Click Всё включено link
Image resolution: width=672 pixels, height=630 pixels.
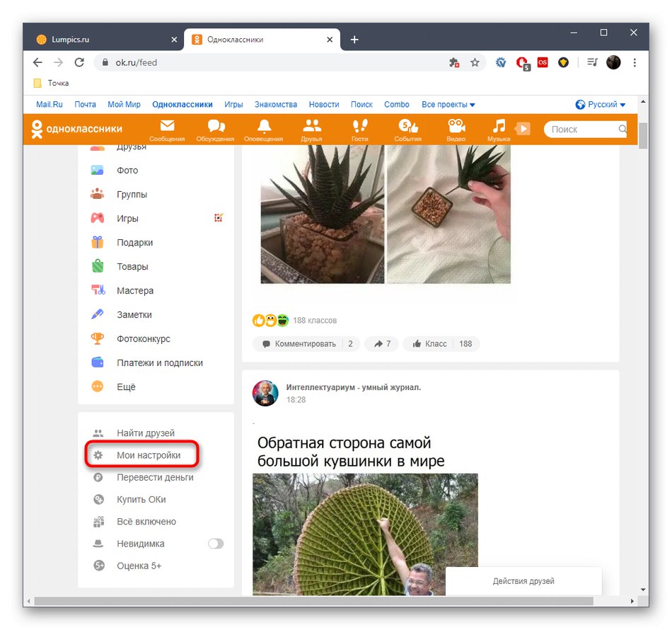click(146, 522)
